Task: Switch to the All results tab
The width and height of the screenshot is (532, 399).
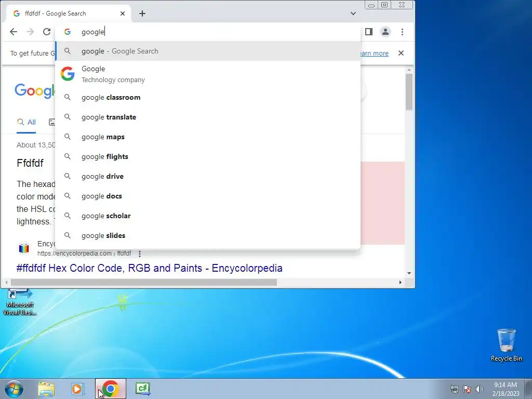Action: (26, 122)
